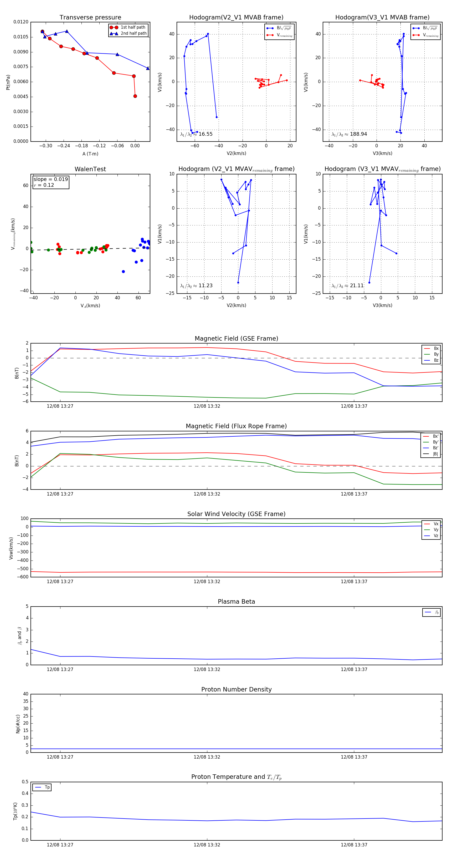Click '12/08 13:37' tick under plasma beta plot
473x868 pixels.
(x=354, y=669)
